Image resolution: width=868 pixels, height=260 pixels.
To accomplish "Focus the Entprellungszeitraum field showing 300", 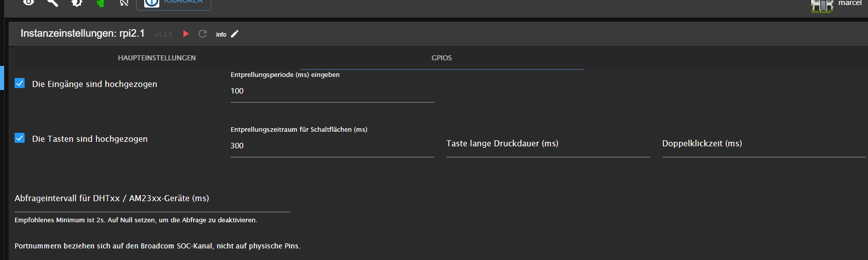I will click(x=332, y=146).
